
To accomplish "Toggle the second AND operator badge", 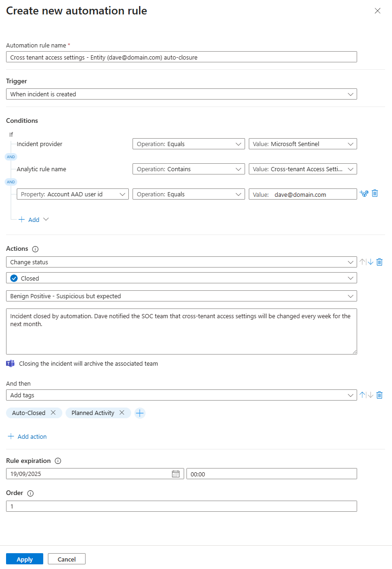I will tap(11, 182).
